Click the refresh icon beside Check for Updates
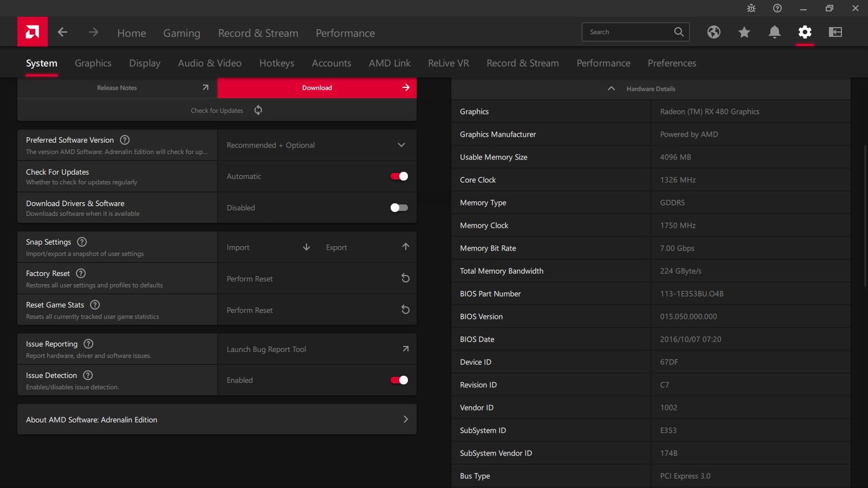Screen dimensions: 868x488 tap(258, 110)
